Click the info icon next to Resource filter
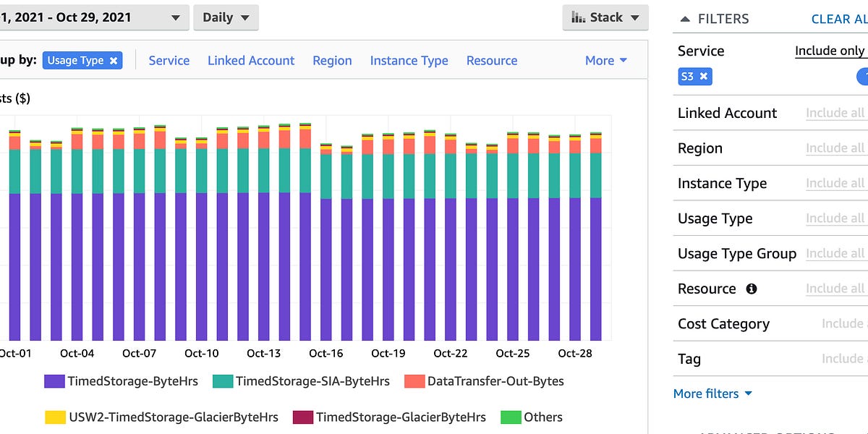The image size is (868, 434). click(x=751, y=288)
